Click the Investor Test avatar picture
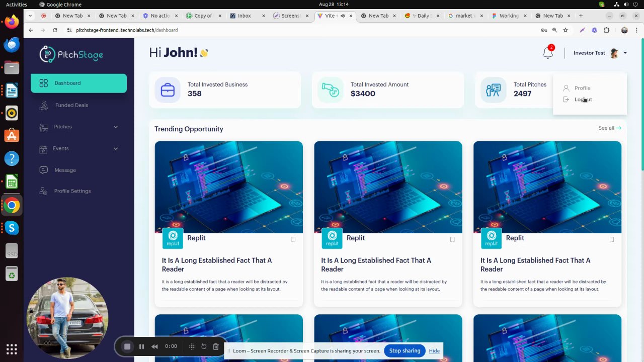This screenshot has height=362, width=644. [614, 53]
